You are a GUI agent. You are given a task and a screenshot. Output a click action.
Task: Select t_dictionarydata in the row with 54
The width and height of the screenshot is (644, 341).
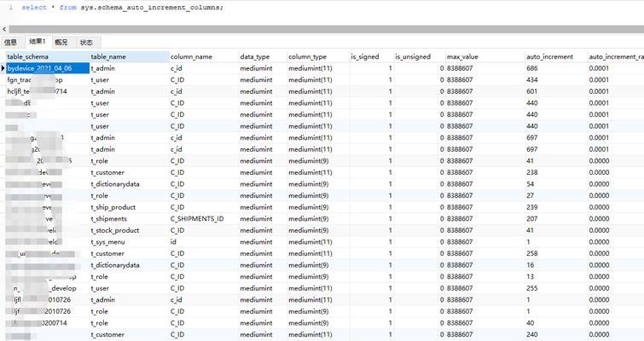115,184
